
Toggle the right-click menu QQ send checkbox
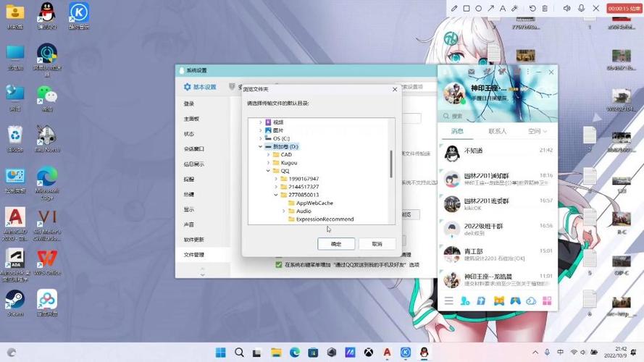[278, 265]
